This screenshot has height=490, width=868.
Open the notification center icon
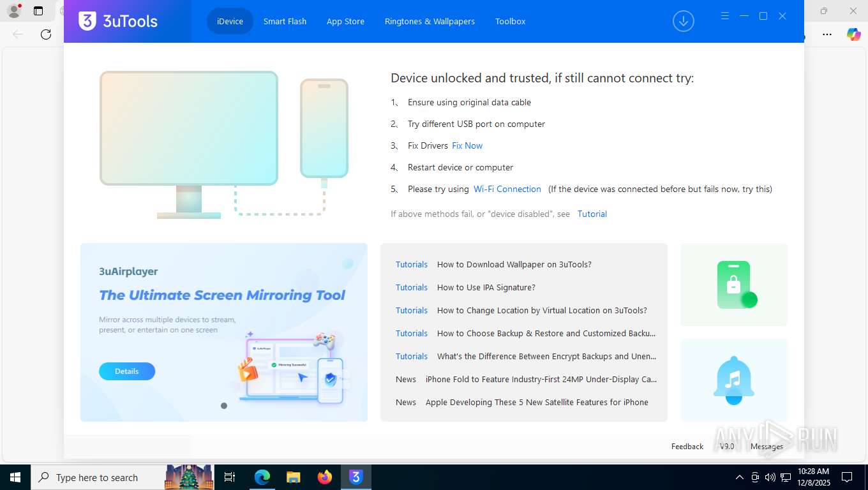847,477
